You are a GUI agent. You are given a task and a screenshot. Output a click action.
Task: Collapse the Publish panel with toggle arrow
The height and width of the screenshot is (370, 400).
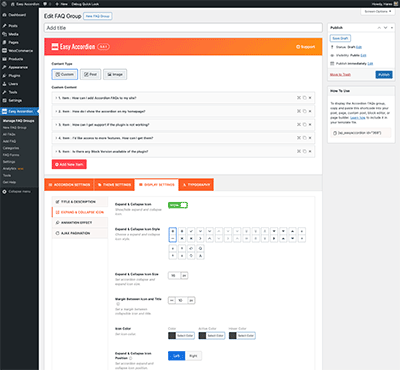392,28
